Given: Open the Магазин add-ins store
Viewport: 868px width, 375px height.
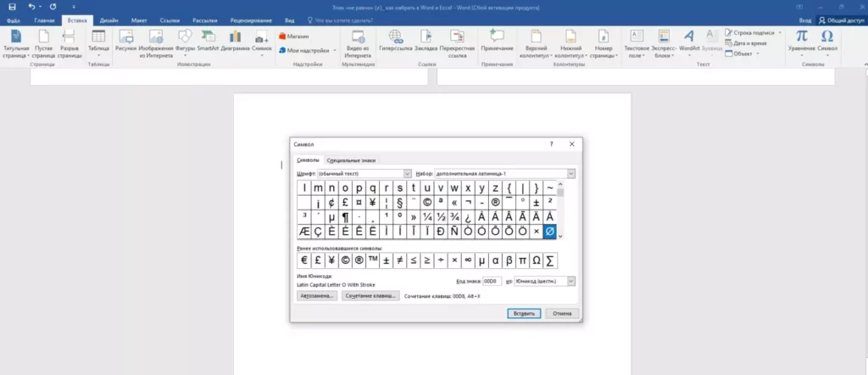Looking at the screenshot, I should click(294, 36).
